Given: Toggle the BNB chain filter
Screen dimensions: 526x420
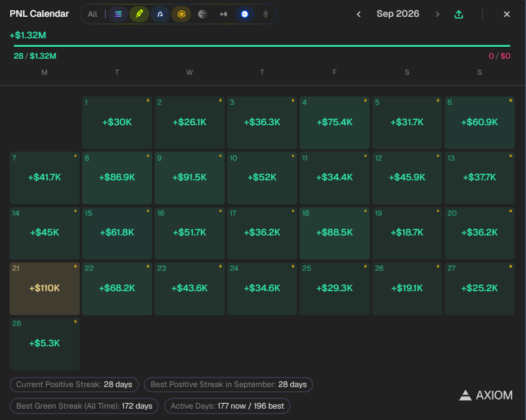Looking at the screenshot, I should 181,14.
